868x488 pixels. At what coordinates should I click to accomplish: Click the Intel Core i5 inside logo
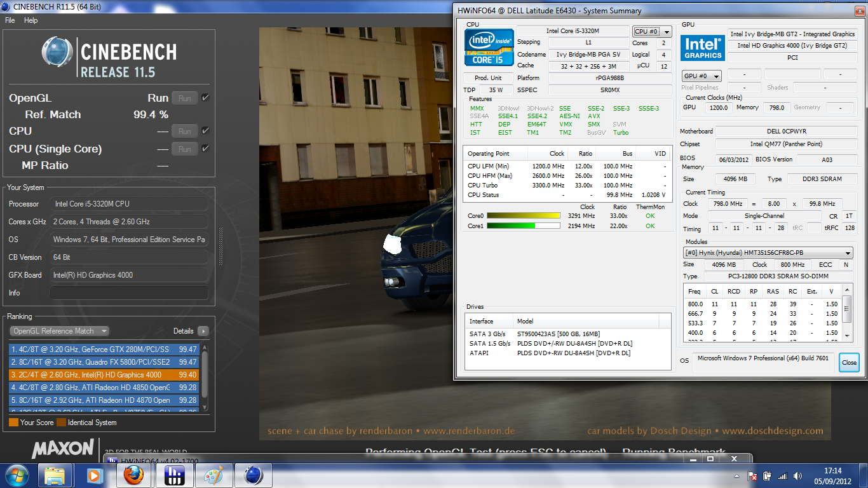[x=488, y=47]
